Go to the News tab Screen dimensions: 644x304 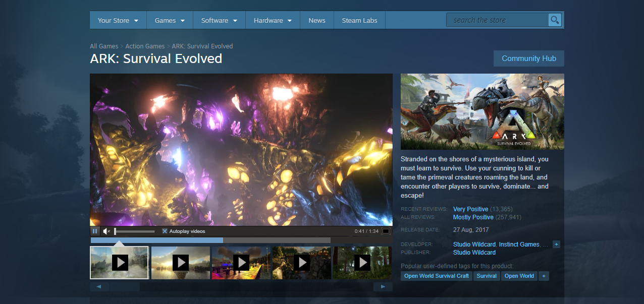[317, 21]
